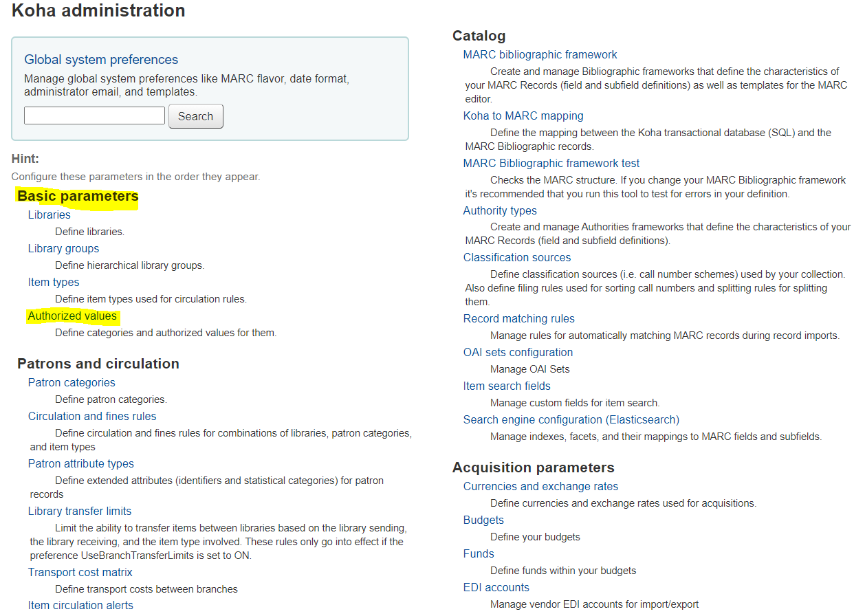Open the Item types link
This screenshot has height=616, width=854.
click(54, 282)
